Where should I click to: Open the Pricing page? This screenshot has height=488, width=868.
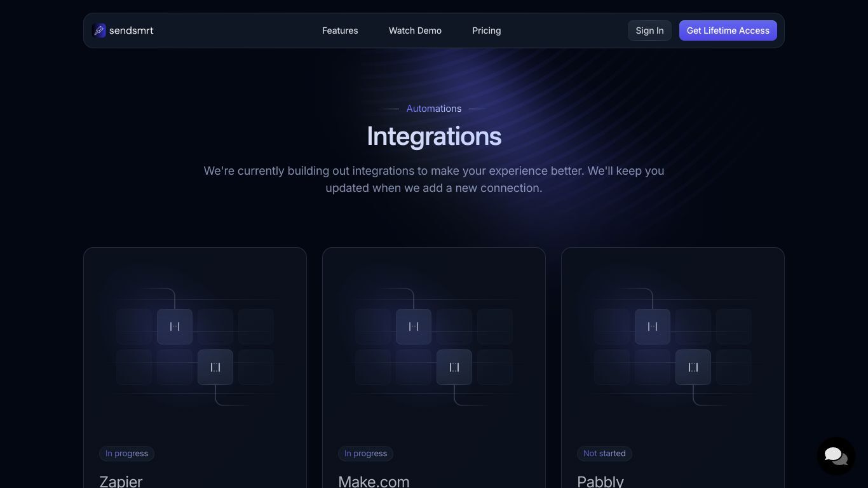click(487, 30)
